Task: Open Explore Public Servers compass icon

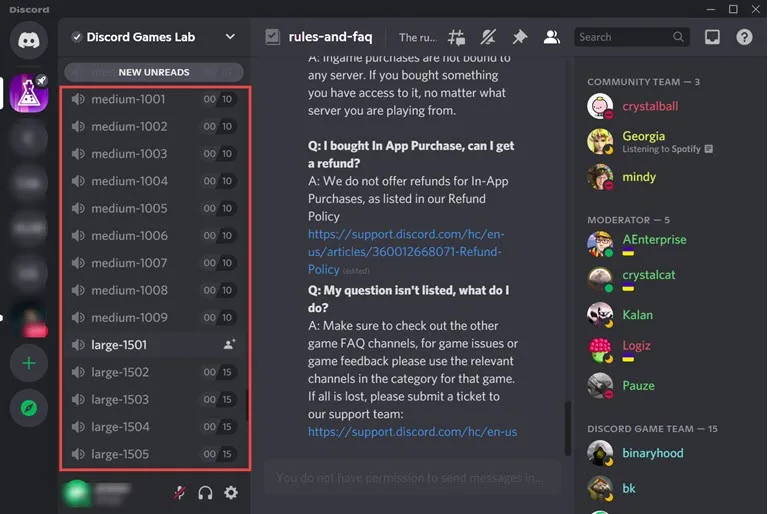Action: point(29,408)
